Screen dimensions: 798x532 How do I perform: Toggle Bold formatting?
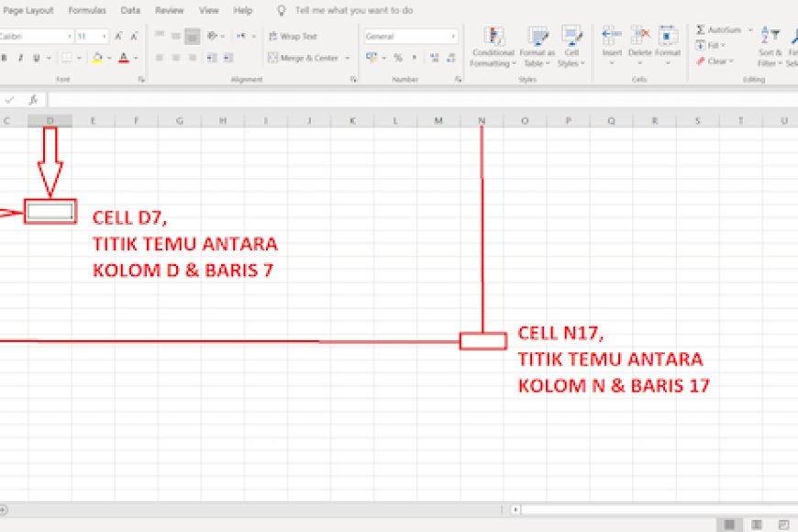(6, 57)
